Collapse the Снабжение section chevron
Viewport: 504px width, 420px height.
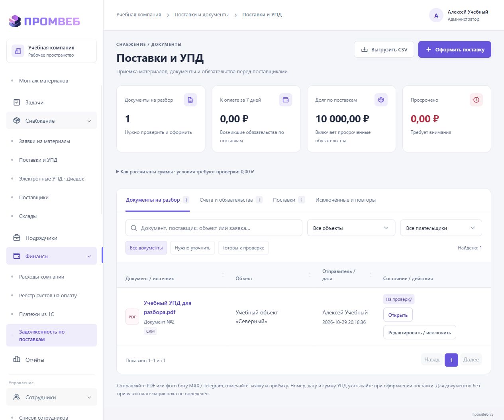(x=89, y=121)
